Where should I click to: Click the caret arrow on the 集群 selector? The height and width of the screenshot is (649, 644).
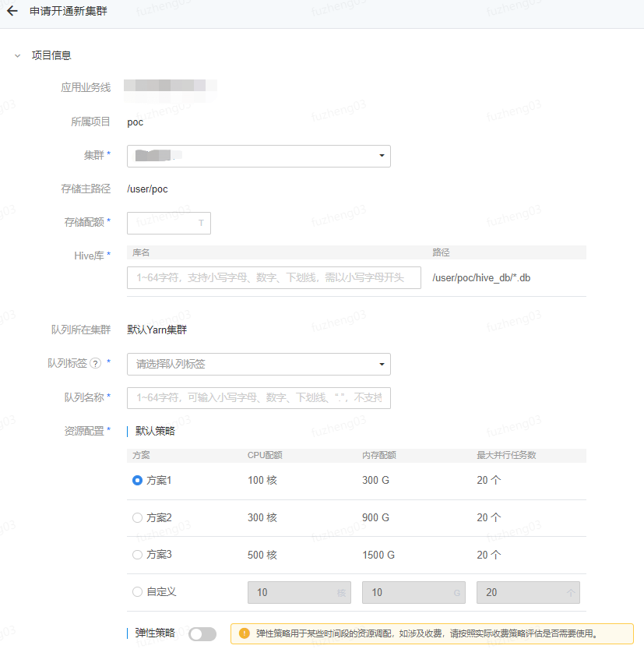tap(381, 156)
